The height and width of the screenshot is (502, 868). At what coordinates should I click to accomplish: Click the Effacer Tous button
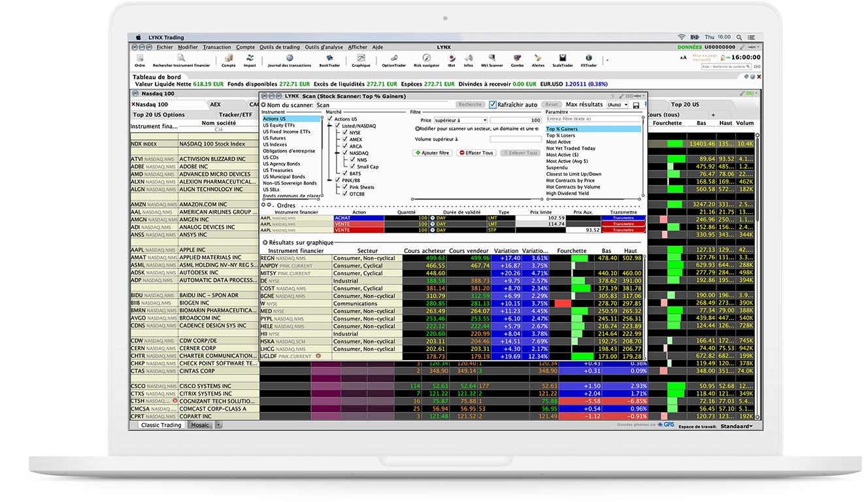click(476, 153)
